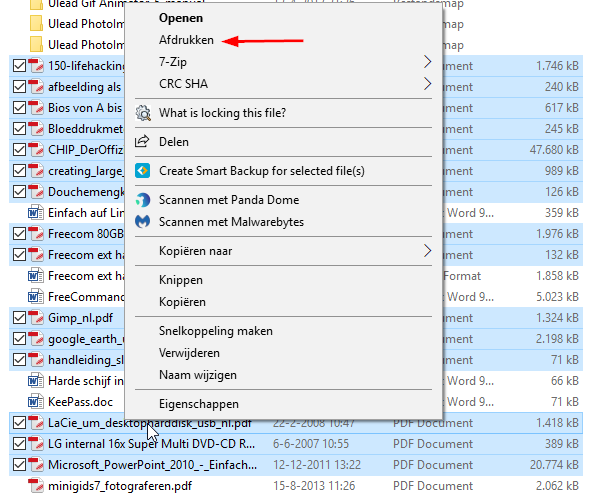Uncheck the Bloeddrukmet file checkbox
Screen dimensions: 607x497
tap(19, 129)
